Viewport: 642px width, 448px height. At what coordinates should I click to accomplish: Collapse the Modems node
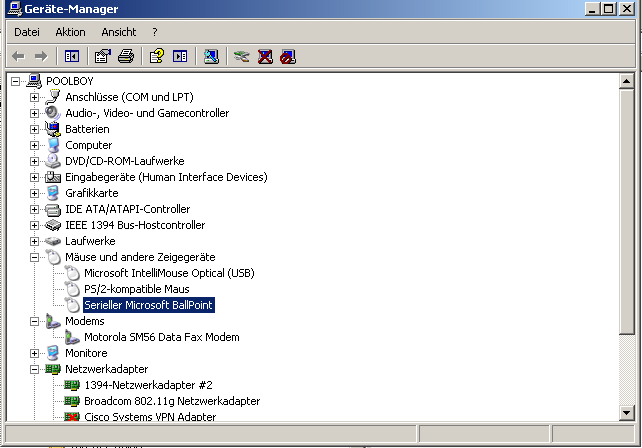click(34, 321)
